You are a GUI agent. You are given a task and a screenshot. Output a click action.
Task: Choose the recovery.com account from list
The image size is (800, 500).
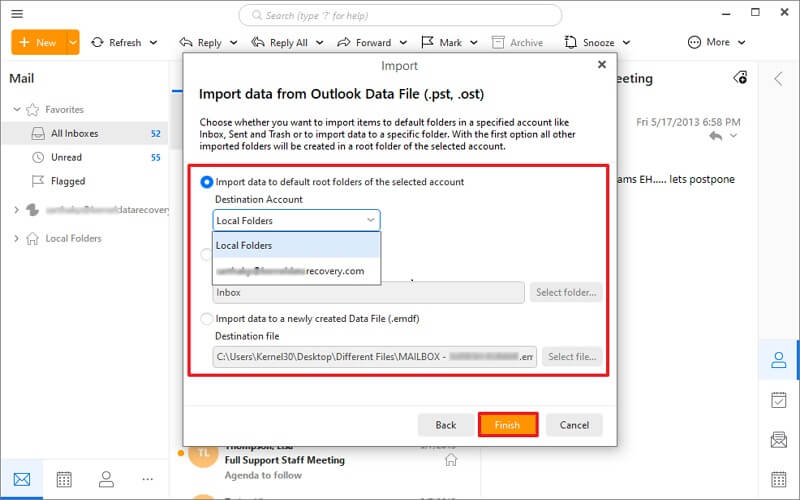click(296, 271)
